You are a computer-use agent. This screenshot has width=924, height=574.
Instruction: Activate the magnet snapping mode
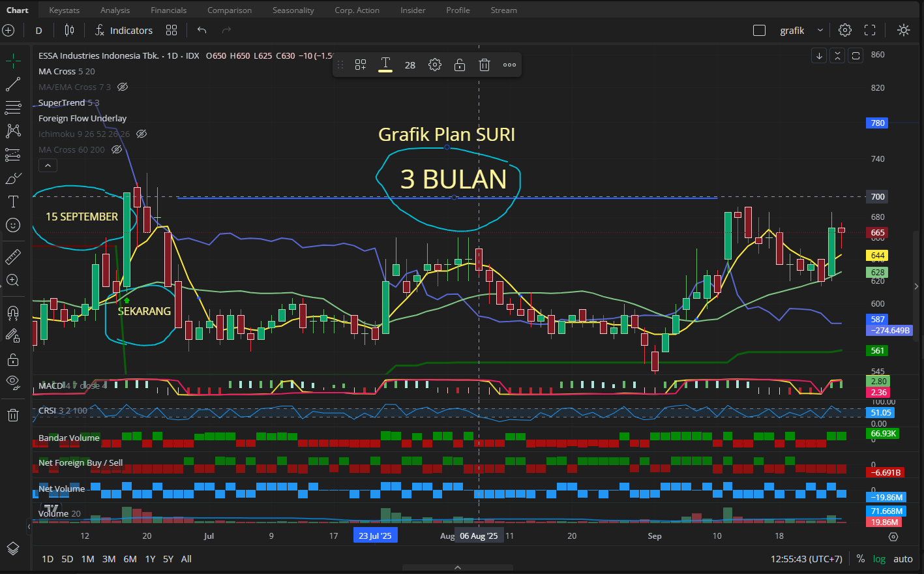13,314
